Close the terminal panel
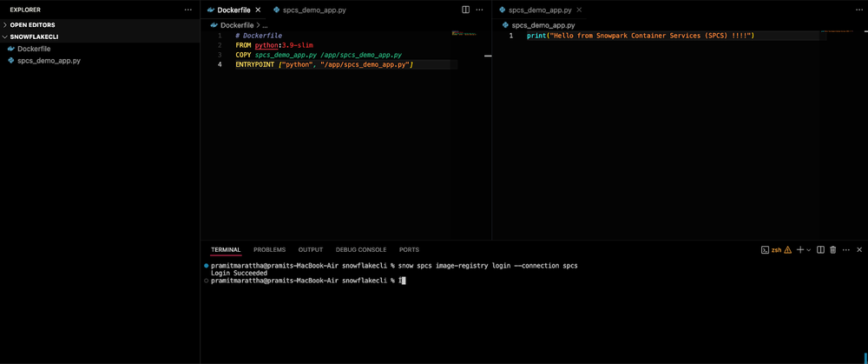868x364 pixels. click(858, 249)
